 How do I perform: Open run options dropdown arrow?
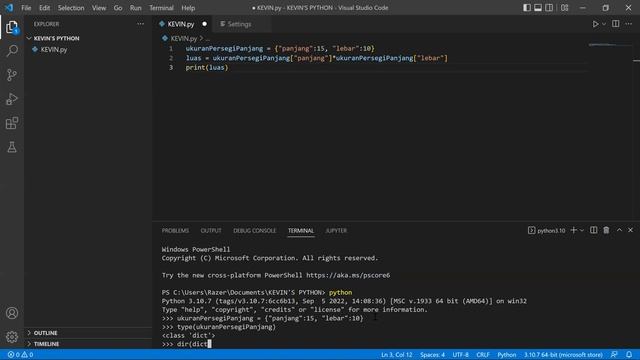[x=604, y=24]
